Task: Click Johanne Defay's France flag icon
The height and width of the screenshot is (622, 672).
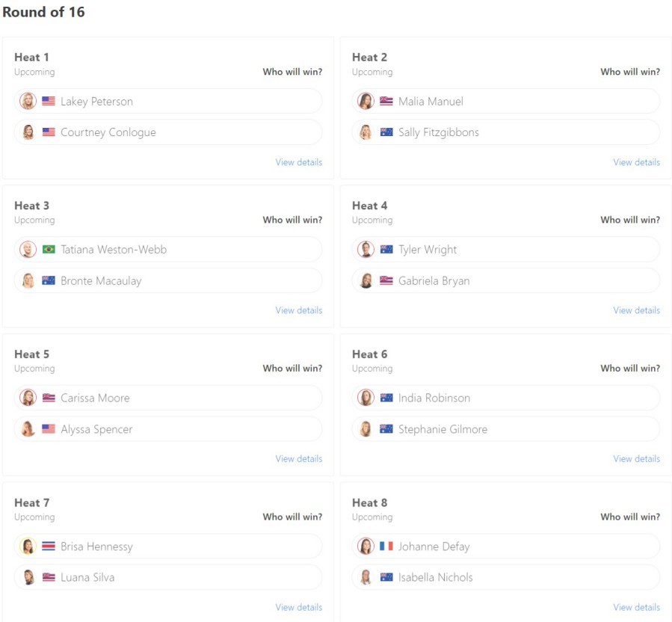Action: point(386,546)
